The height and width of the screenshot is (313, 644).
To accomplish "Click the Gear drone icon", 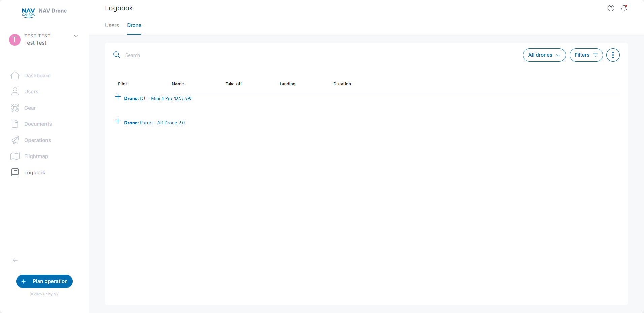I will 15,108.
